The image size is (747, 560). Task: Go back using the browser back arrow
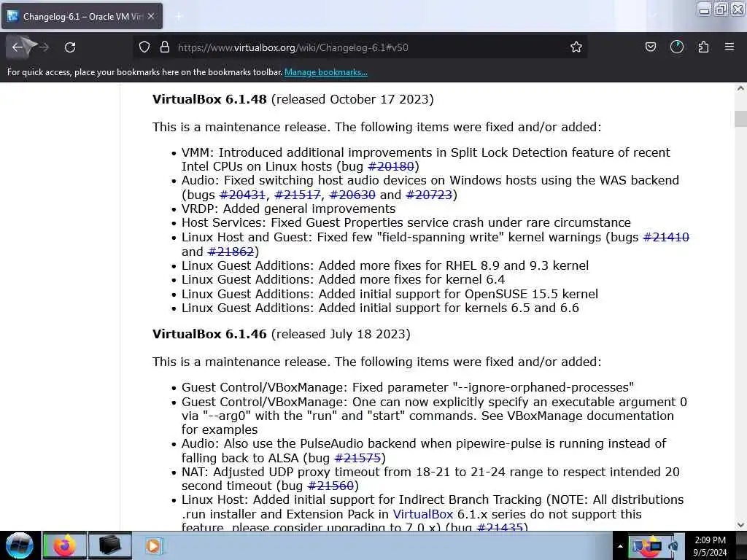[18, 47]
